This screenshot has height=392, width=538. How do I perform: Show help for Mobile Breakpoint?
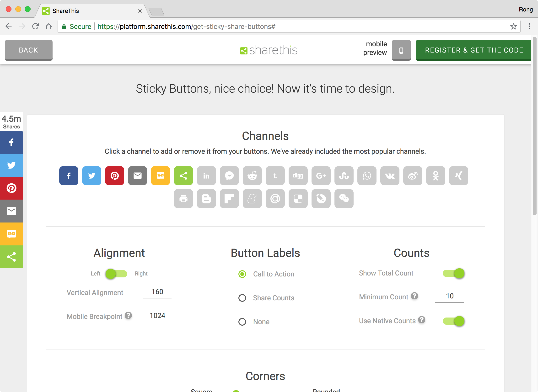tap(128, 316)
